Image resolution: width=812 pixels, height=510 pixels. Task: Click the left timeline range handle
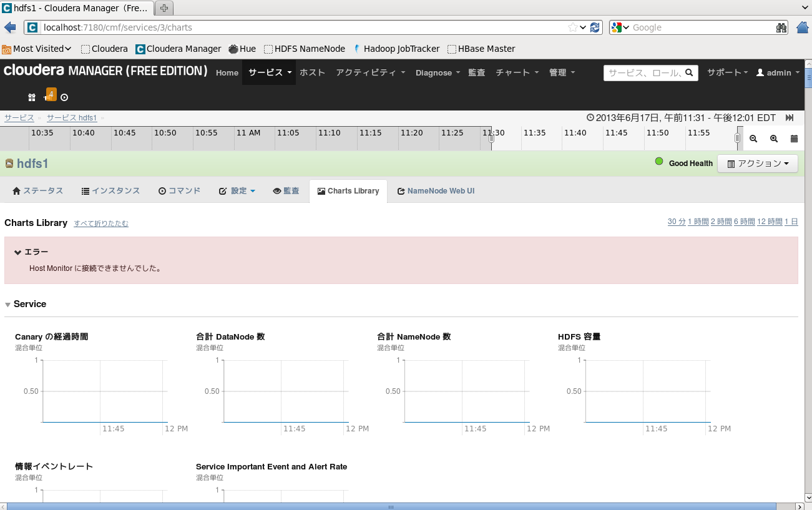(491, 138)
